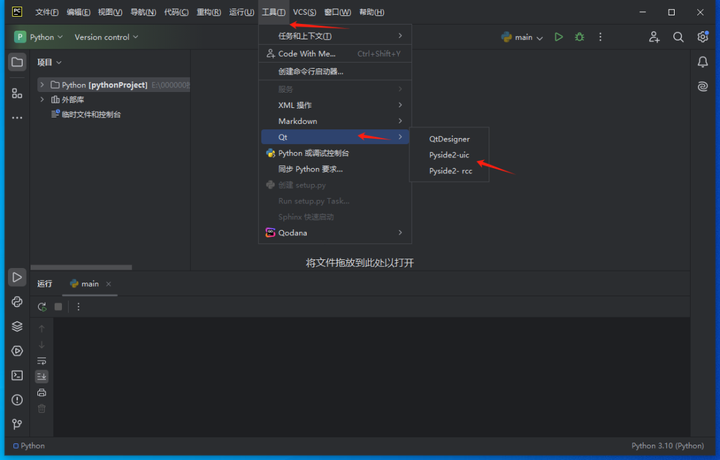Click the Rerun main icon in Run panel

pos(42,307)
